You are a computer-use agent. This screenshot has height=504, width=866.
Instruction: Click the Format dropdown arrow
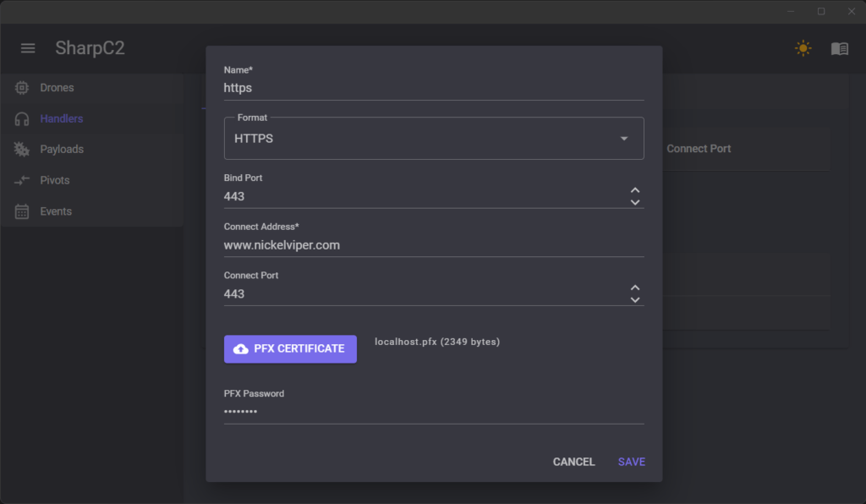tap(624, 139)
